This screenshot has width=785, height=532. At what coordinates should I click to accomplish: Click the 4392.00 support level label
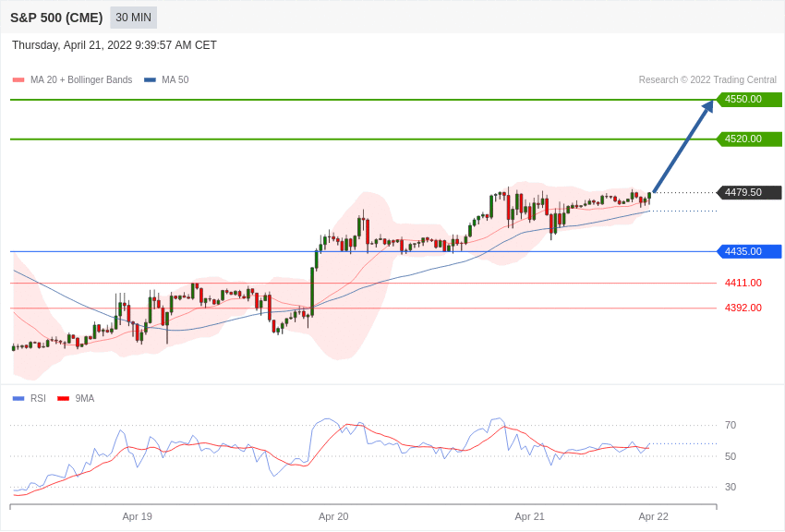[743, 308]
